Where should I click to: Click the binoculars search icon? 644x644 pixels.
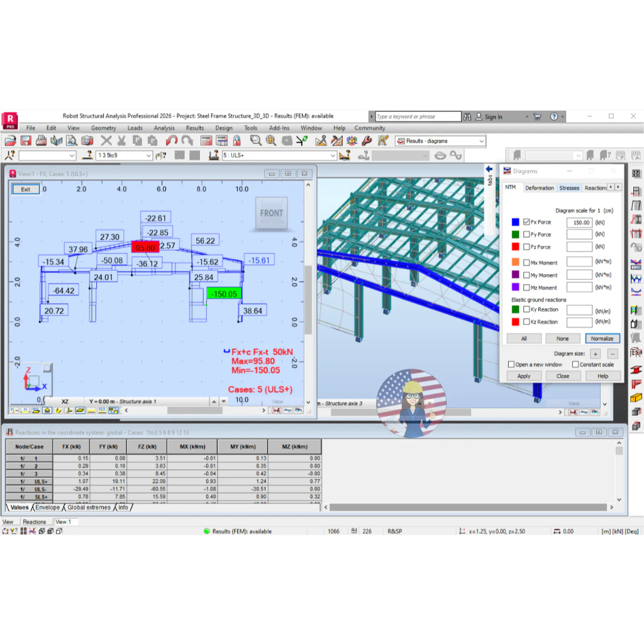click(x=467, y=116)
